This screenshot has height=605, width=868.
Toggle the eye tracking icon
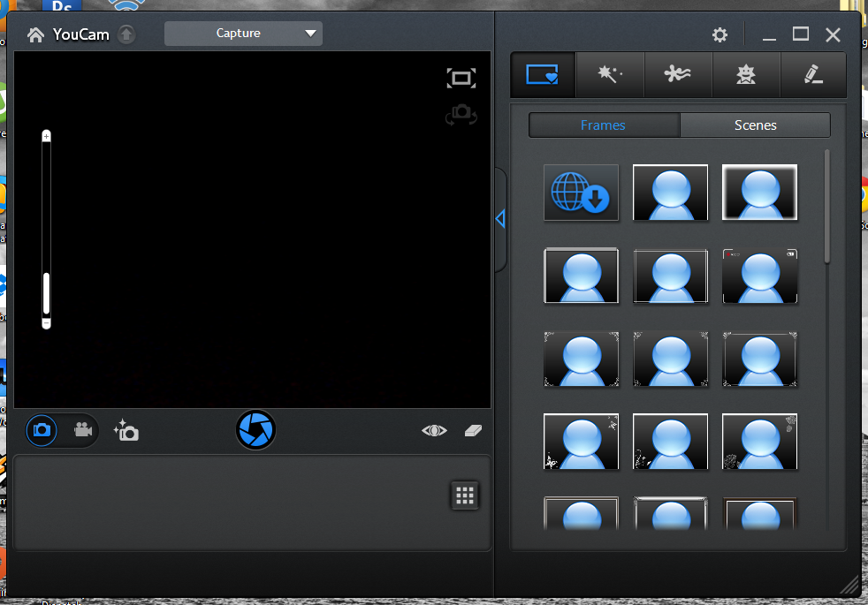(433, 430)
